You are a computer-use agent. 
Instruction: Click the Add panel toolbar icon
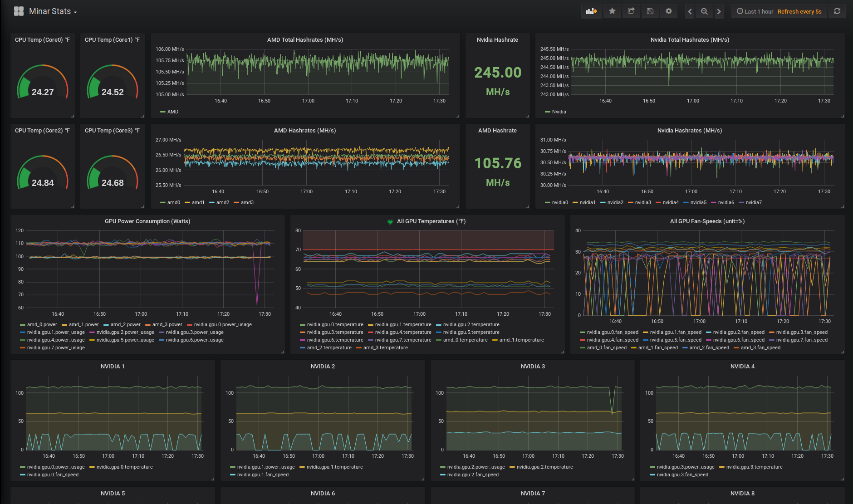pyautogui.click(x=591, y=11)
